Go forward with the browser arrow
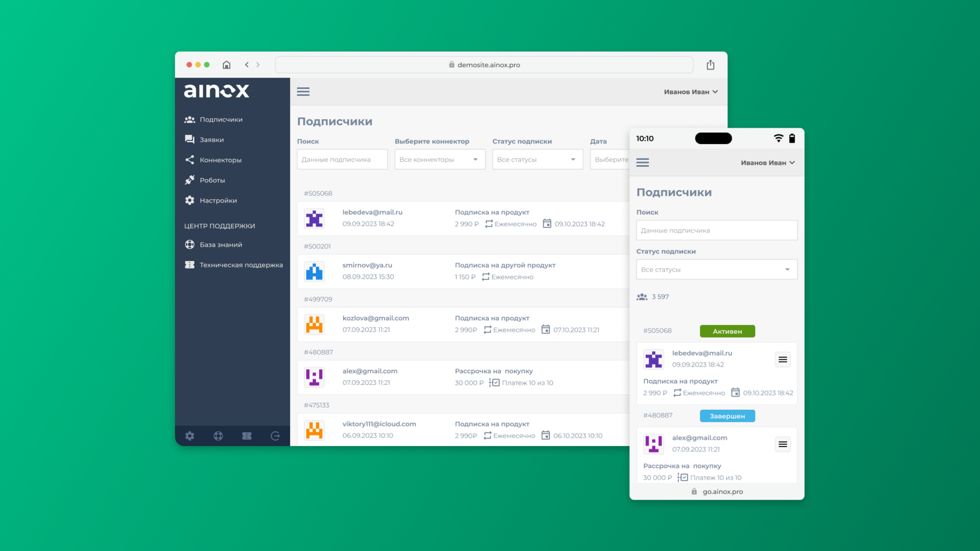Image resolution: width=980 pixels, height=551 pixels. tap(258, 65)
